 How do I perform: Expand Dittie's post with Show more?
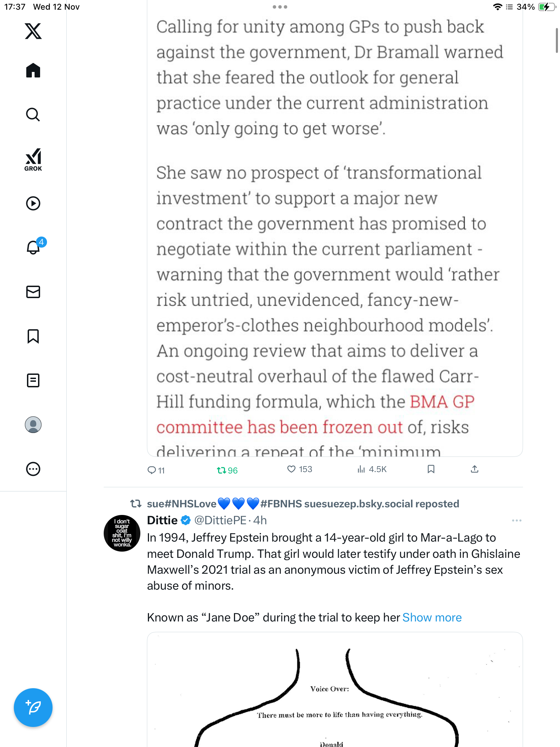(432, 618)
